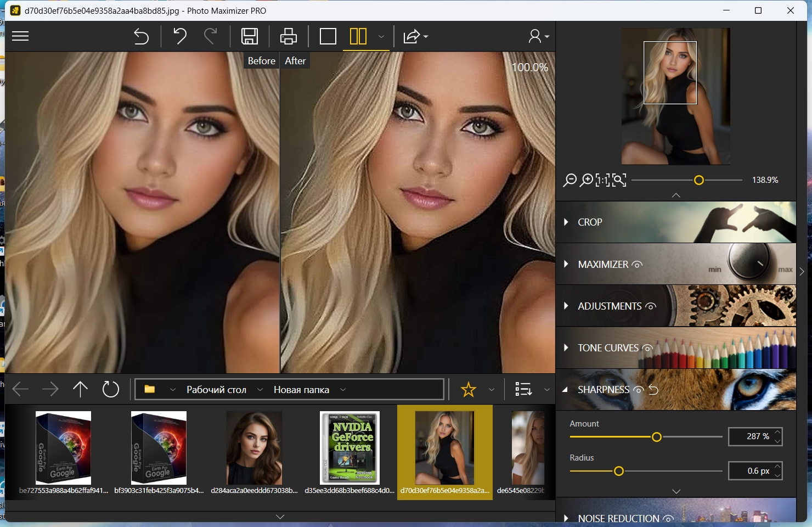Viewport: 812px width, 527px height.
Task: Click the undo arrow icon
Action: pyautogui.click(x=179, y=36)
